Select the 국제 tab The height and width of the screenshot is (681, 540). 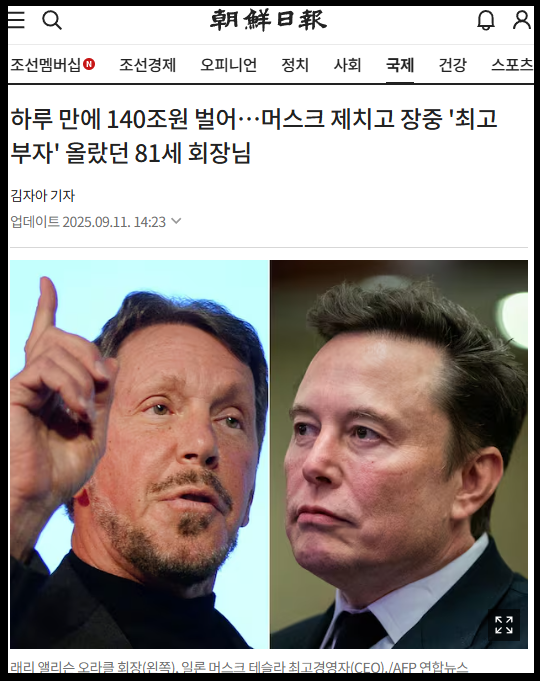tap(400, 65)
